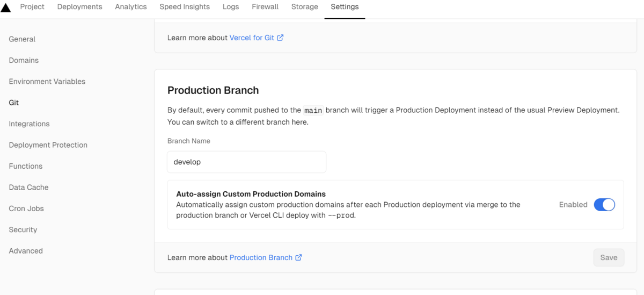The image size is (644, 295).
Task: Open Data Cache settings
Action: pos(28,188)
